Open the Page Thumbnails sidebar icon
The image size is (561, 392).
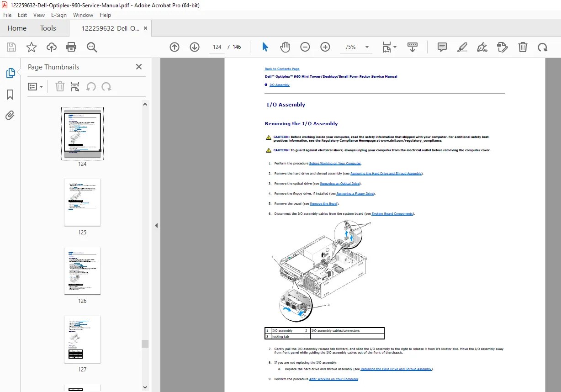(x=10, y=73)
